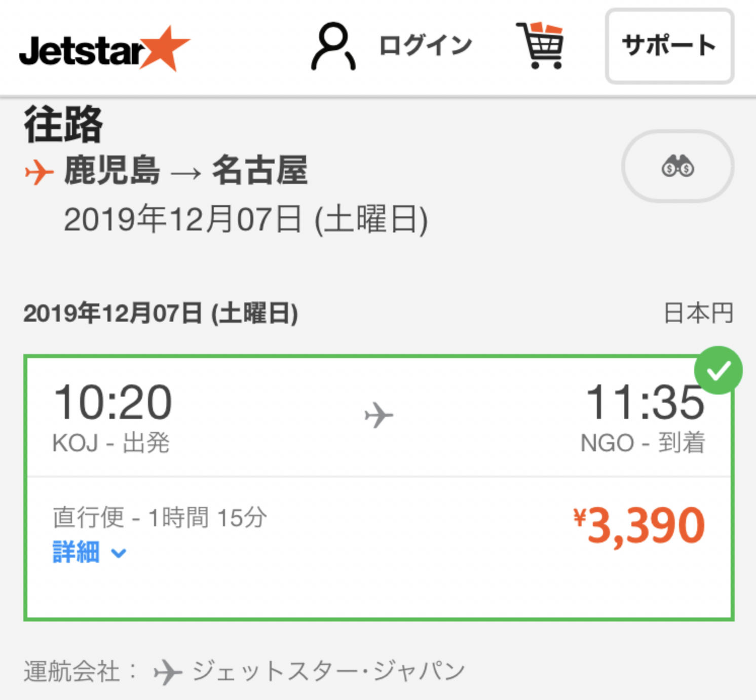Click the 直行便 - 1時間 15分 text
The image size is (756, 700).
pyautogui.click(x=160, y=517)
